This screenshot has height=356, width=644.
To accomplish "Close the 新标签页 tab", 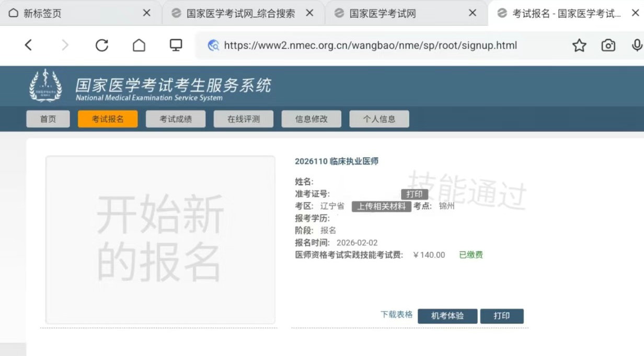I will 146,13.
